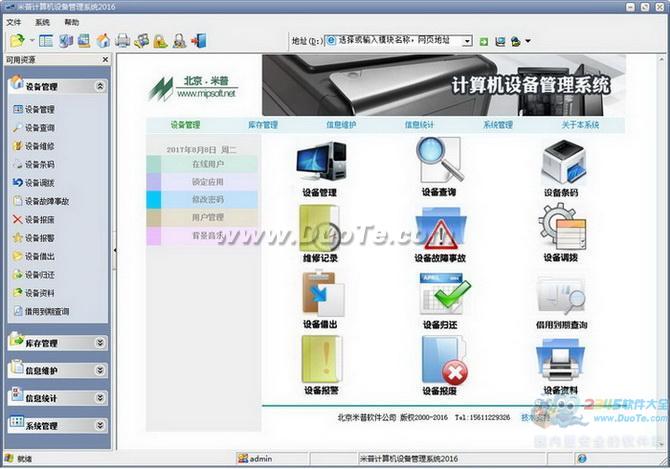Screen dimensions: 670x469
Task: Select 设备报废 in left sidebar
Action: coord(40,219)
